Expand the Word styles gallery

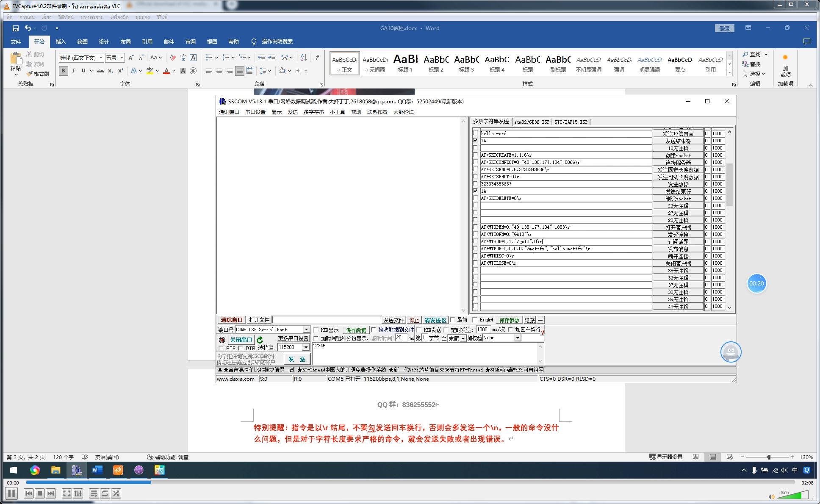click(x=729, y=72)
